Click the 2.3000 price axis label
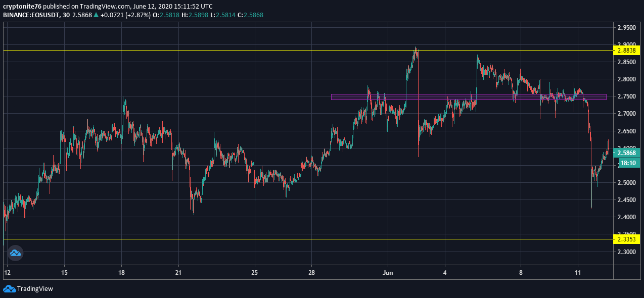Screen dimensions: 644x298 click(626, 252)
